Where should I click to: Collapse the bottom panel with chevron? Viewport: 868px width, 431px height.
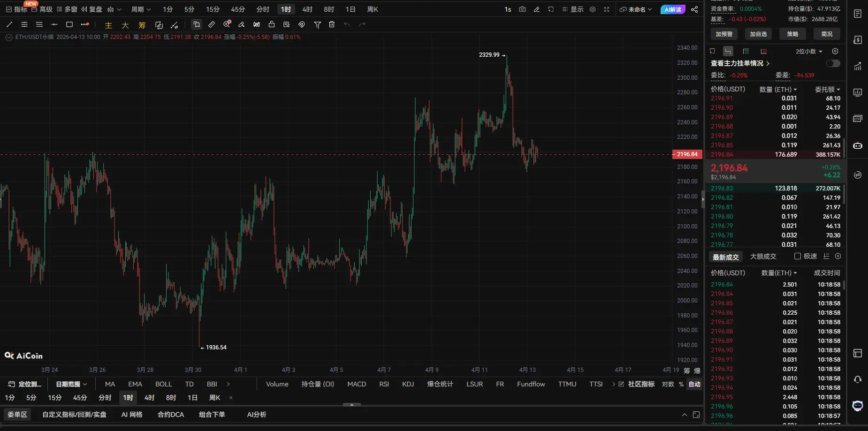pyautogui.click(x=684, y=415)
